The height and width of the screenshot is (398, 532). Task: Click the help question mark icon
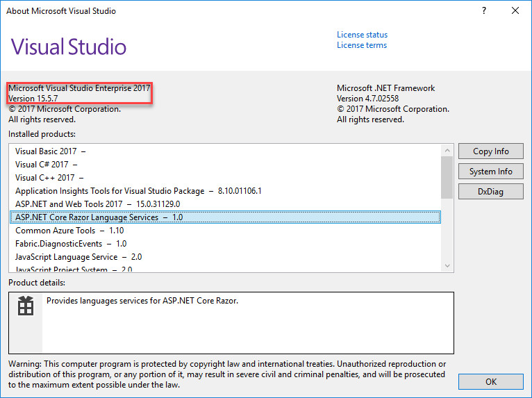click(484, 11)
